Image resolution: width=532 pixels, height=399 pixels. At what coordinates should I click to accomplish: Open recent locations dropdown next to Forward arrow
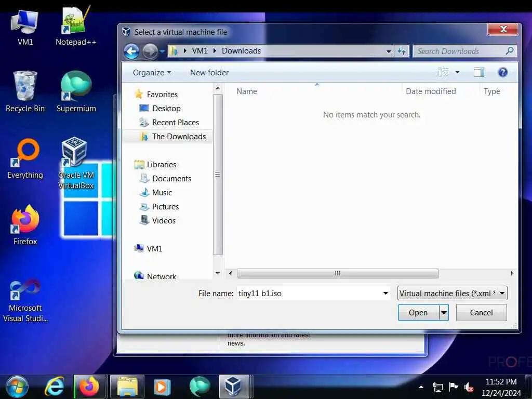click(162, 51)
